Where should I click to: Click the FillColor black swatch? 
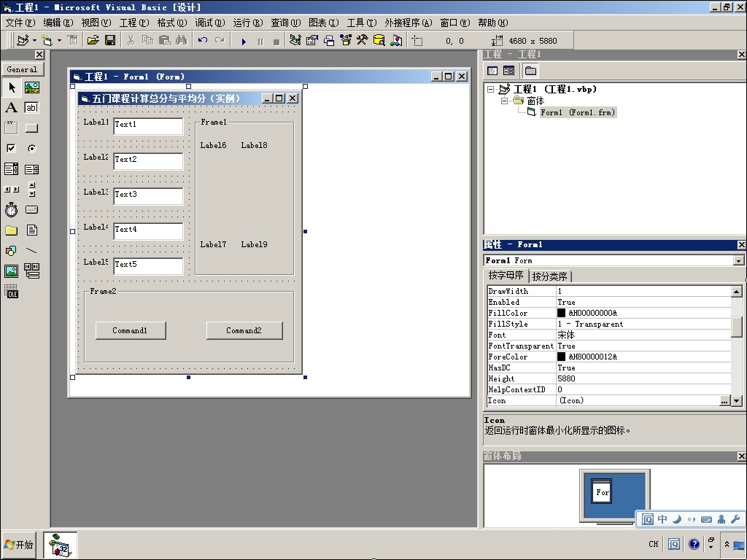561,313
